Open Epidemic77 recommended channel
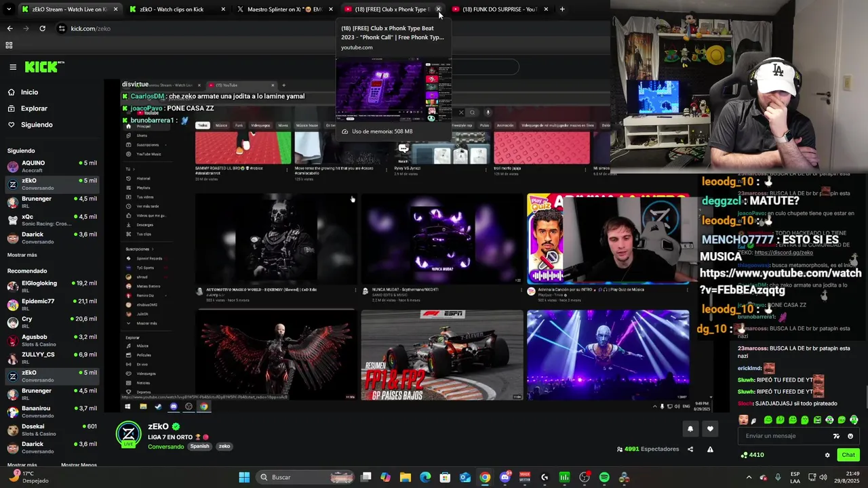Screen dimensions: 868x488 coord(52,304)
